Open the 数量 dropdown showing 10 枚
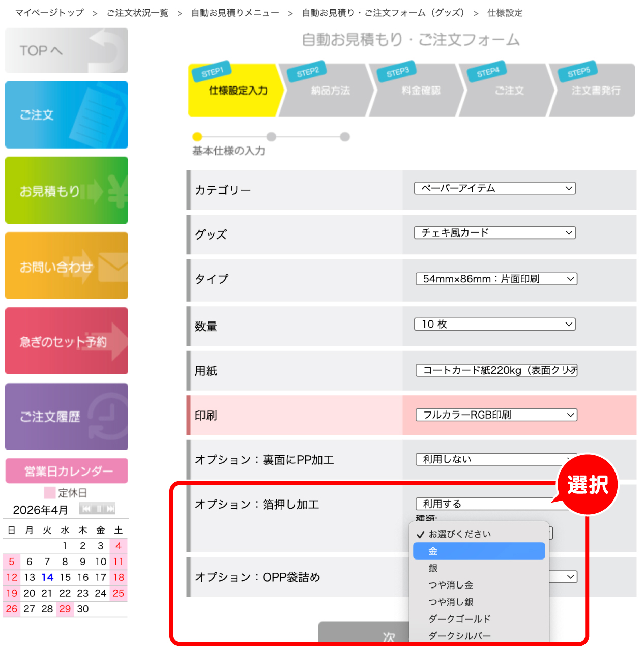 click(494, 325)
